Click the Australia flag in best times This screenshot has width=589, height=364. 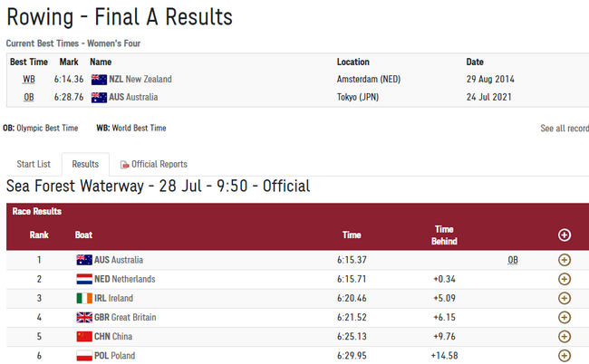99,97
